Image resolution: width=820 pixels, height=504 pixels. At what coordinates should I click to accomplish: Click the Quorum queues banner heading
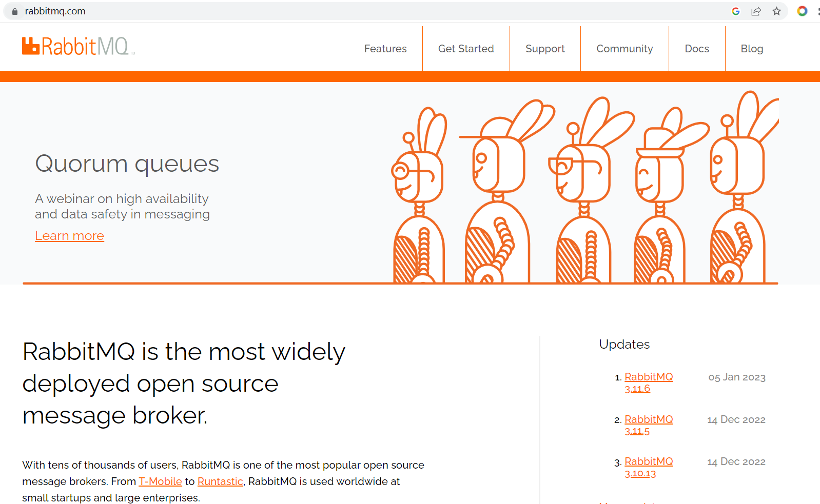click(x=127, y=164)
